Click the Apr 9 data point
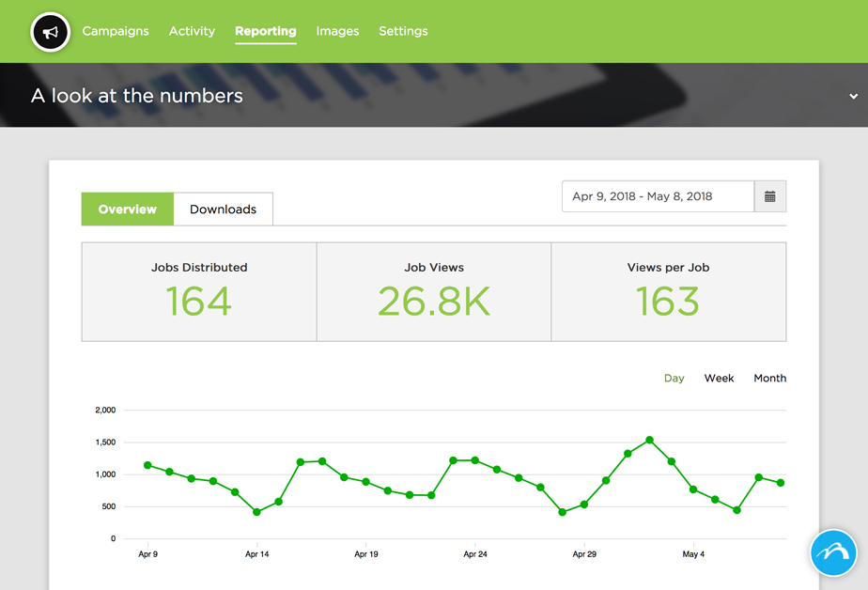This screenshot has width=868, height=590. pos(147,464)
